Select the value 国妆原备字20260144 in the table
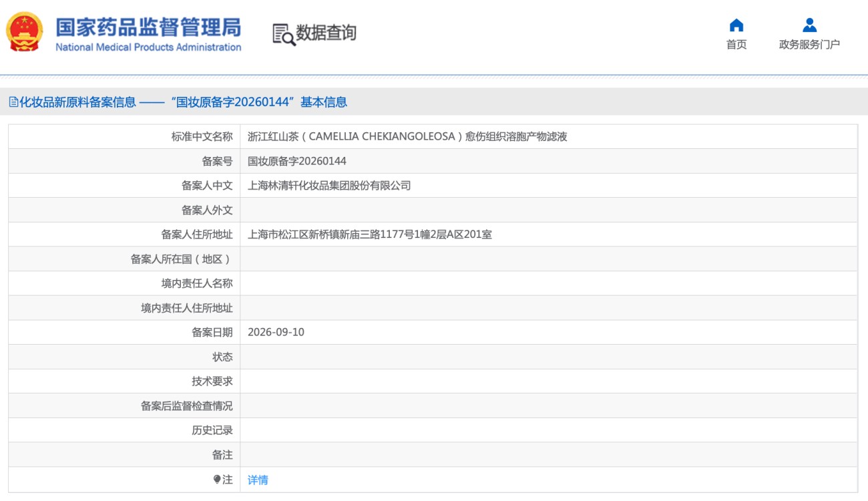 297,161
